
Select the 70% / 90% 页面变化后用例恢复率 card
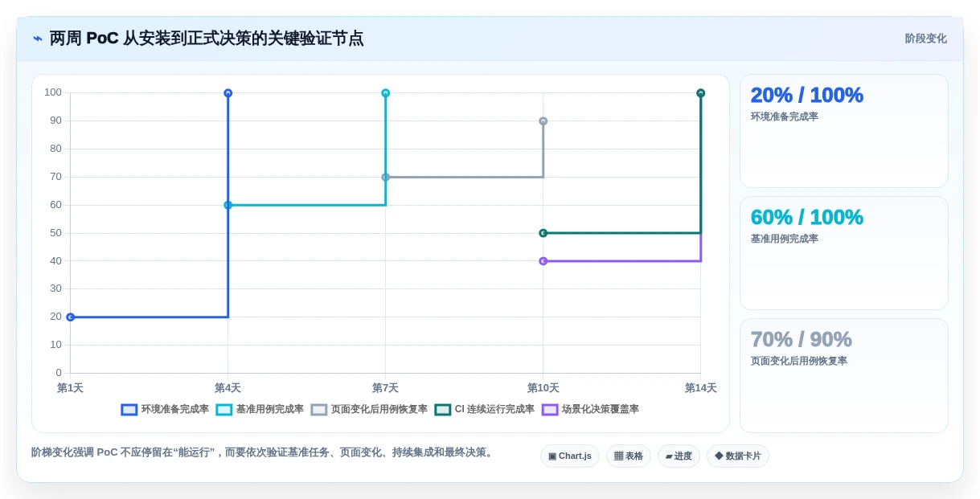click(x=844, y=375)
